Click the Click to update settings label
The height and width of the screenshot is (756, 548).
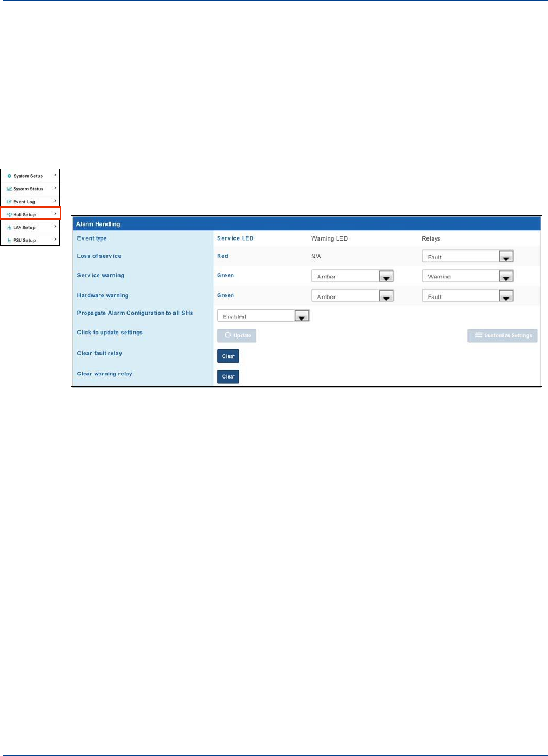(110, 333)
